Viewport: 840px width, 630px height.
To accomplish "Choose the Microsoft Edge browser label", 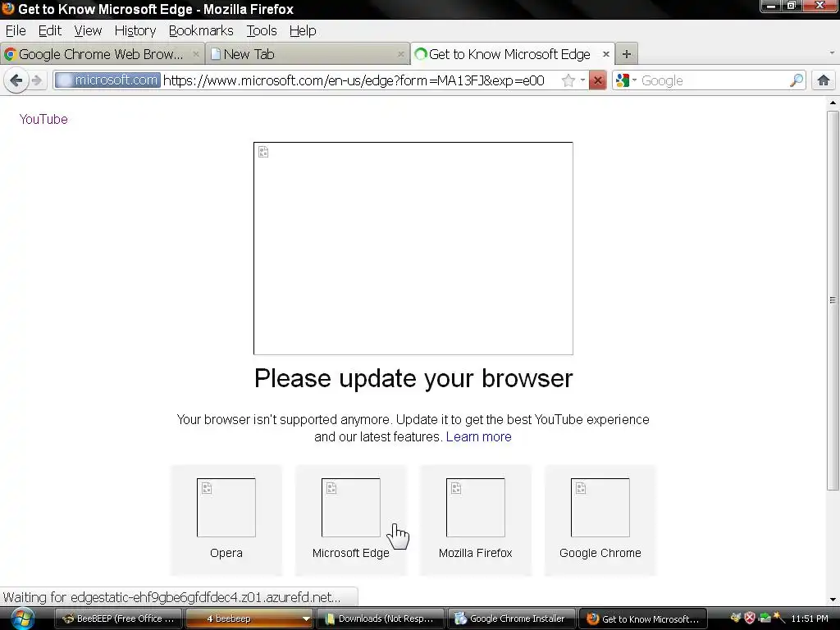I will (x=351, y=553).
